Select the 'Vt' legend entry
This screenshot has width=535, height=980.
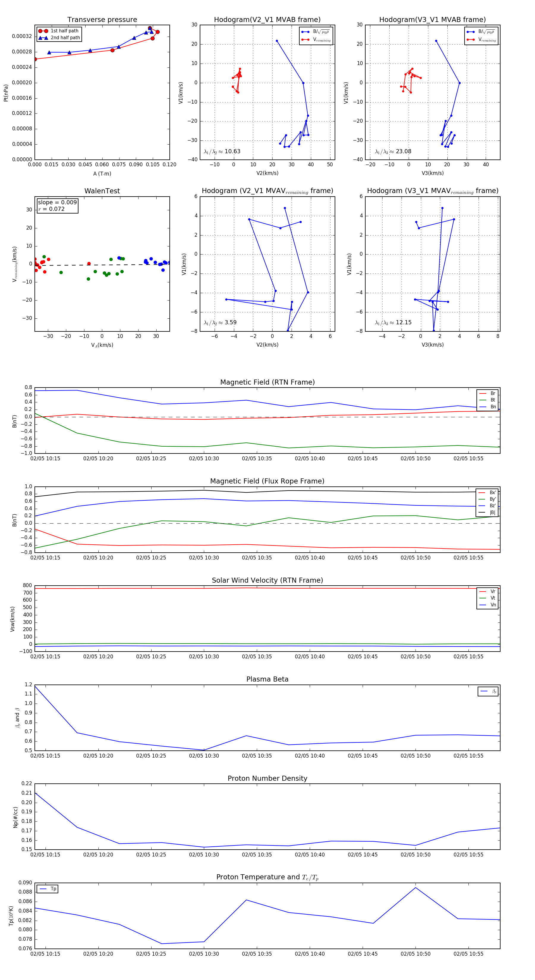coord(487,598)
